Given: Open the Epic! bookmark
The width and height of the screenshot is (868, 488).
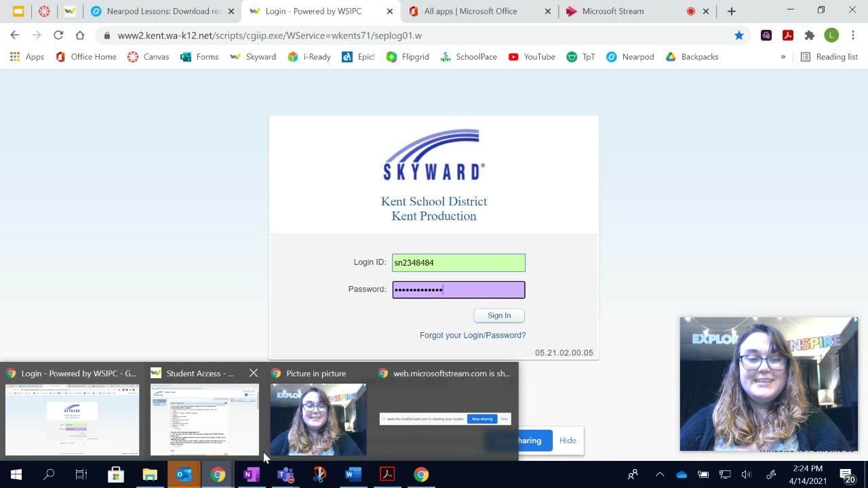Looking at the screenshot, I should (x=358, y=57).
